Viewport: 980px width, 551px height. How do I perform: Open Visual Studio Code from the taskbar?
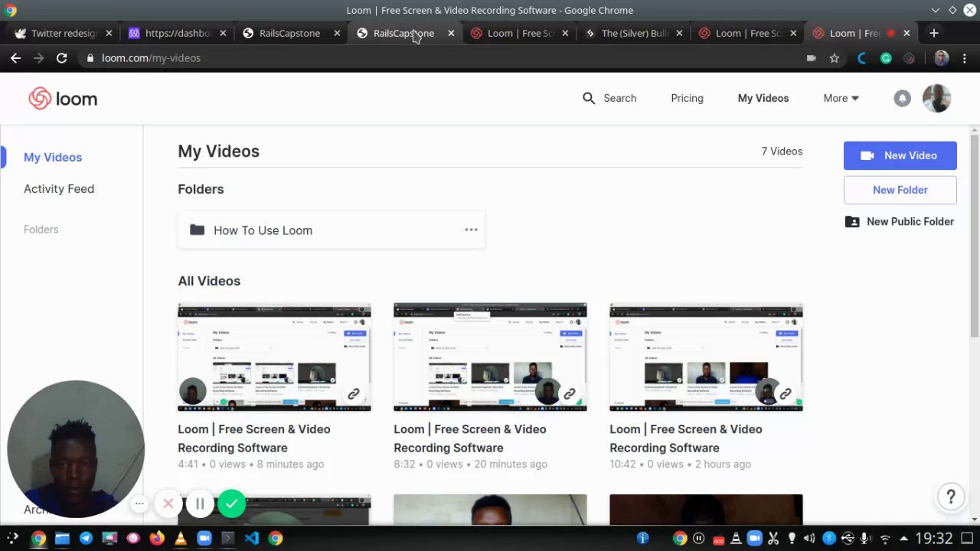pos(252,538)
